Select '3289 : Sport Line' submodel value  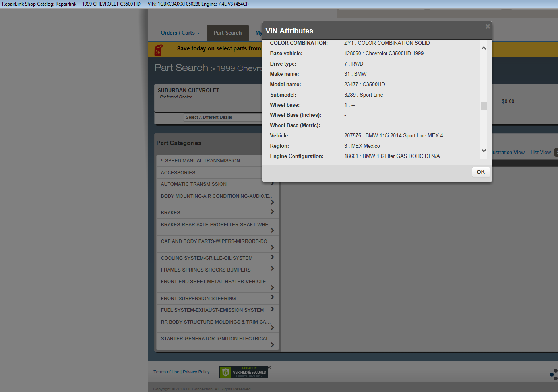[364, 95]
